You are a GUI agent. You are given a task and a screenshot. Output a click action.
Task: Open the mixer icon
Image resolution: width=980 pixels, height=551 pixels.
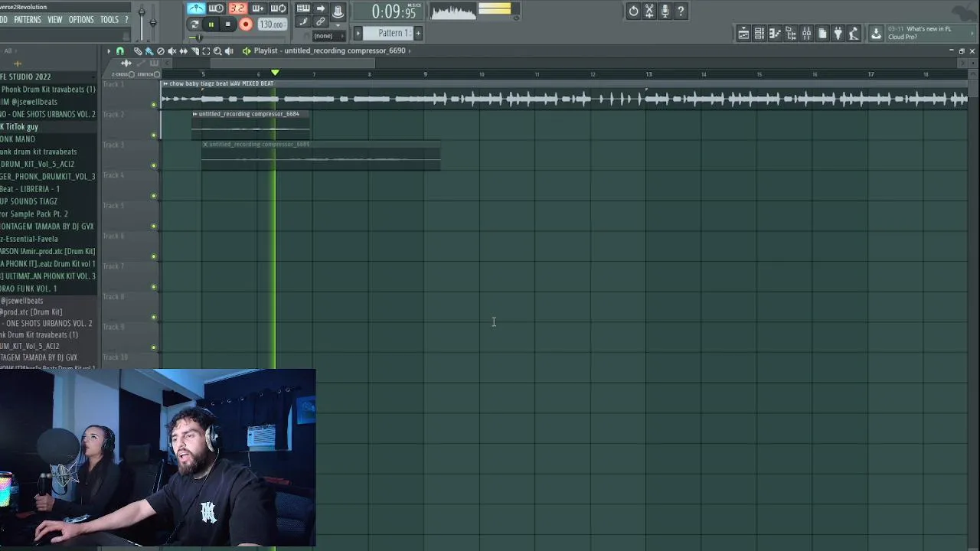coord(806,33)
